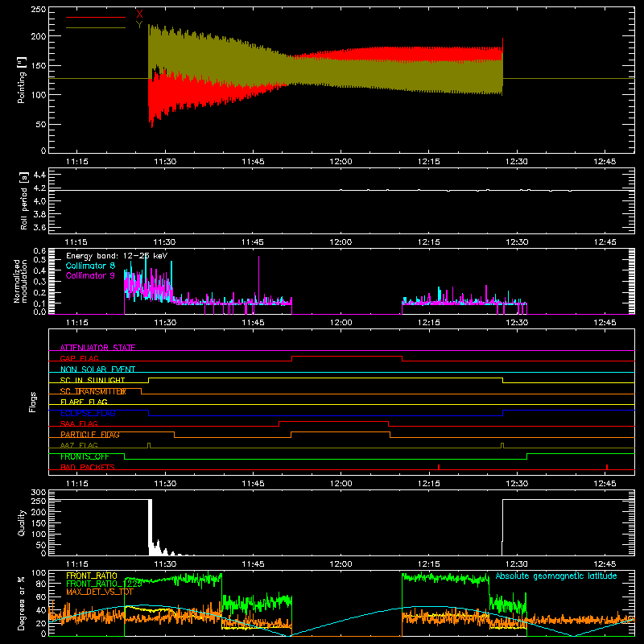Select the Degrees or % axis title

(21, 603)
